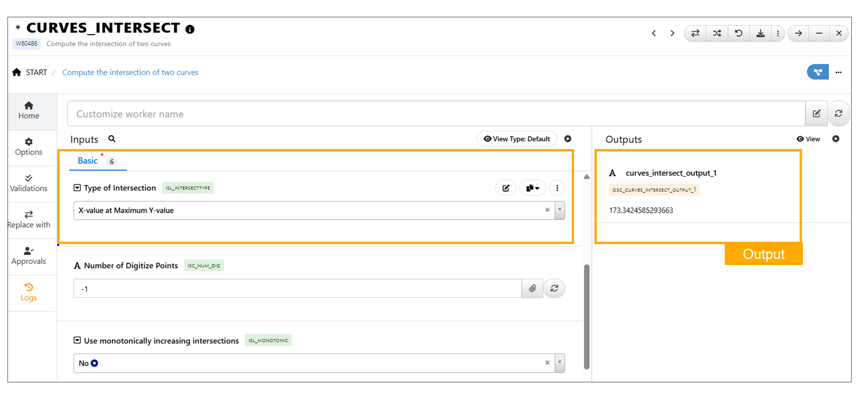Screen dimensions: 868x401
Task: Click the info icon beside CURVES_INTERSECT title
Action: click(190, 29)
